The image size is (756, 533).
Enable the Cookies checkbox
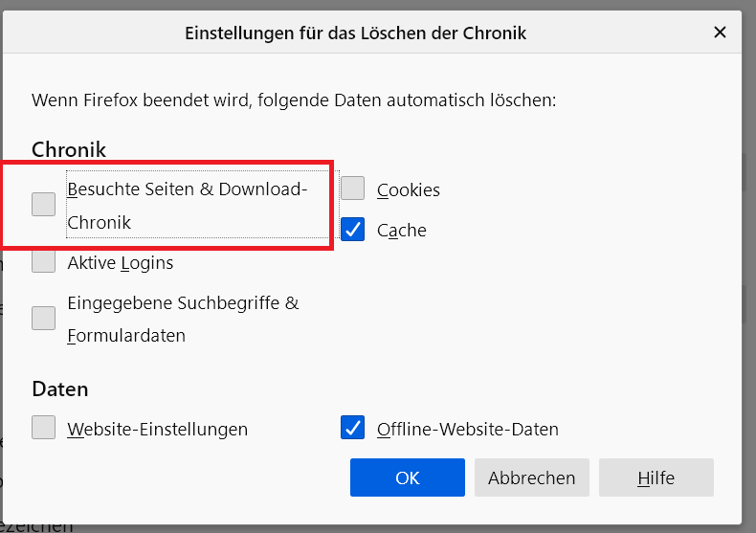coord(353,189)
